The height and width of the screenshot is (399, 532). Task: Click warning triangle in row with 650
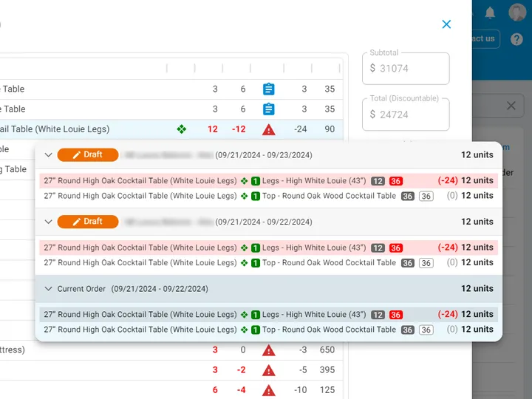tap(269, 350)
